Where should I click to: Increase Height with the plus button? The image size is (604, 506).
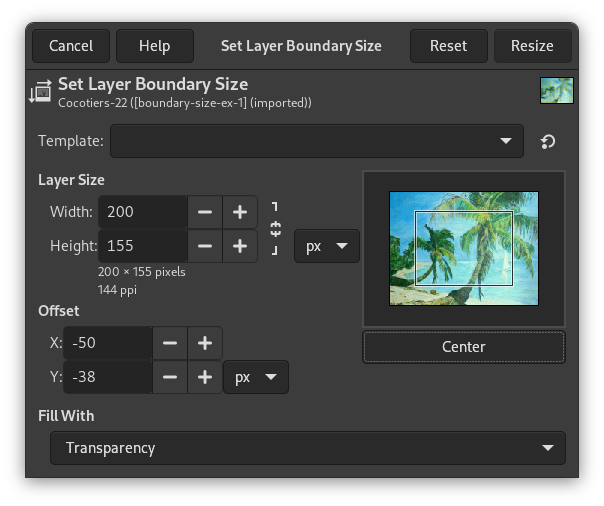point(239,245)
